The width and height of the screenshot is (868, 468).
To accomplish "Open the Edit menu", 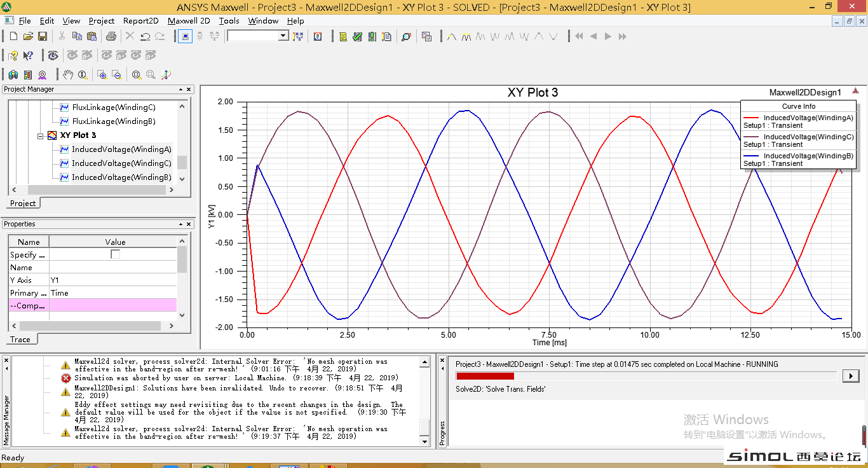I will [x=47, y=20].
